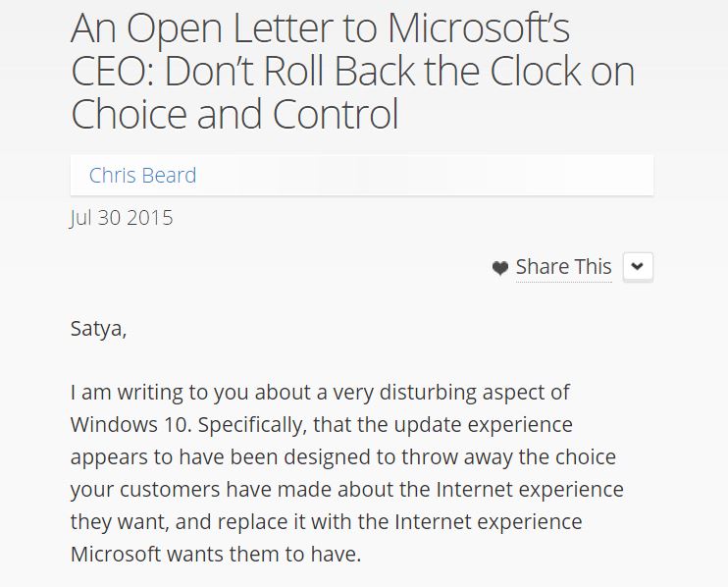Click the article headline text
This screenshot has height=587, width=728.
pyautogui.click(x=353, y=71)
